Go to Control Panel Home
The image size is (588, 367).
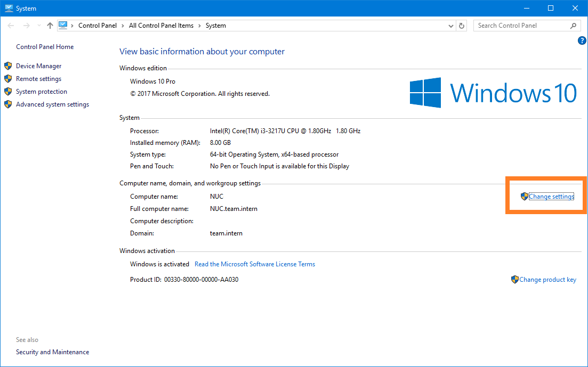coord(45,47)
